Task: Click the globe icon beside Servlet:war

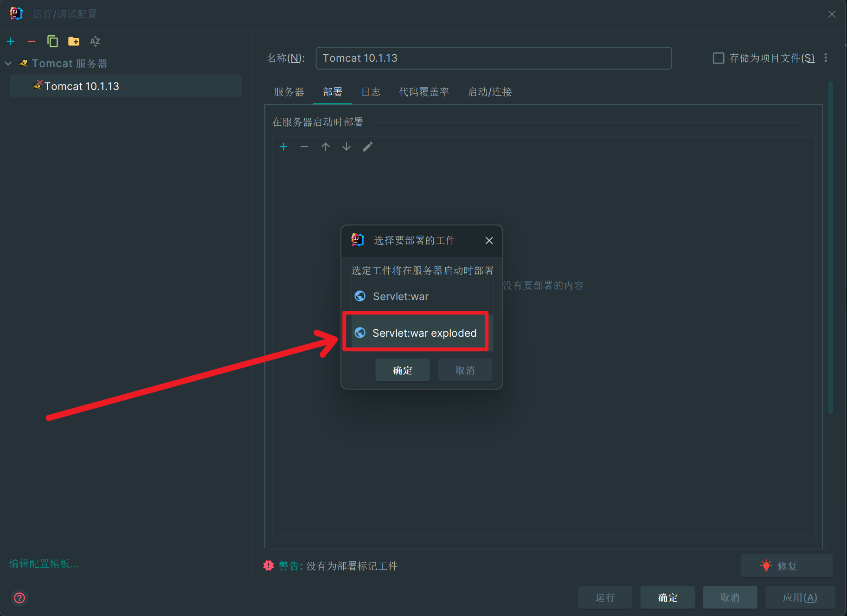Action: (x=360, y=296)
